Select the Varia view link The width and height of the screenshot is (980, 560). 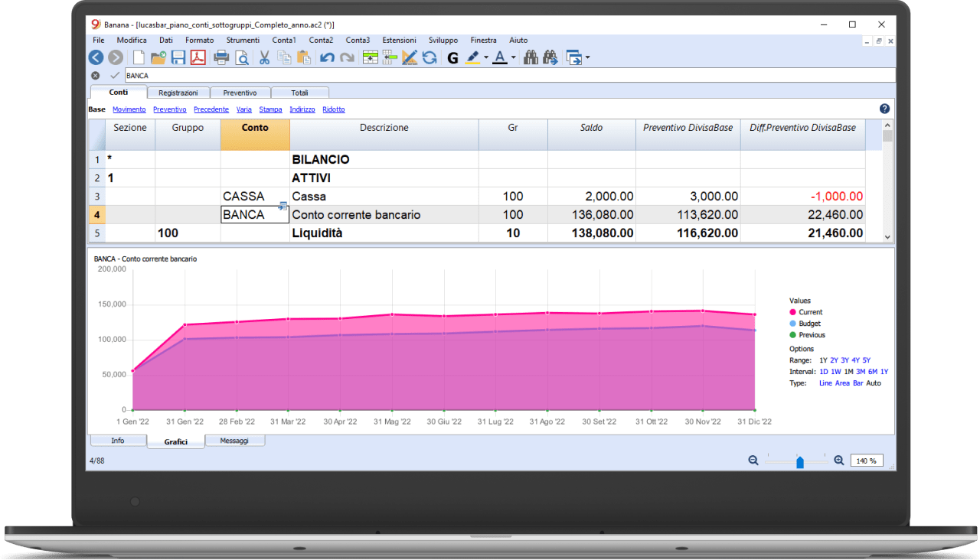[x=244, y=109]
